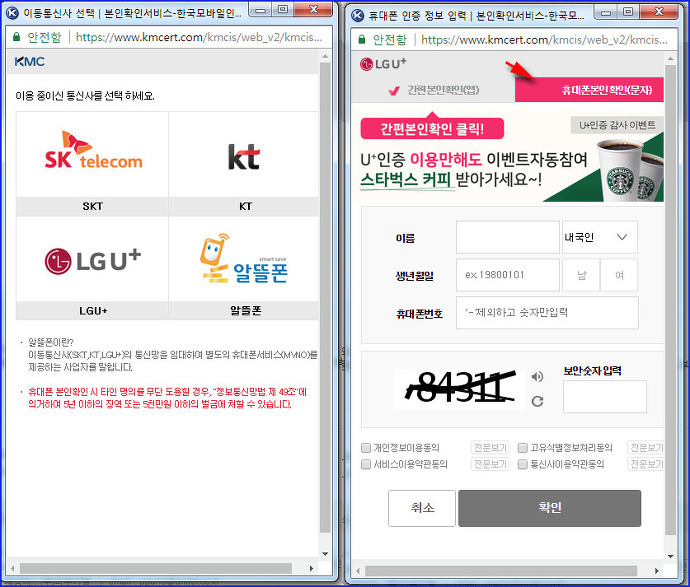Click the K favicon of right window title
The image size is (690, 587).
(358, 15)
